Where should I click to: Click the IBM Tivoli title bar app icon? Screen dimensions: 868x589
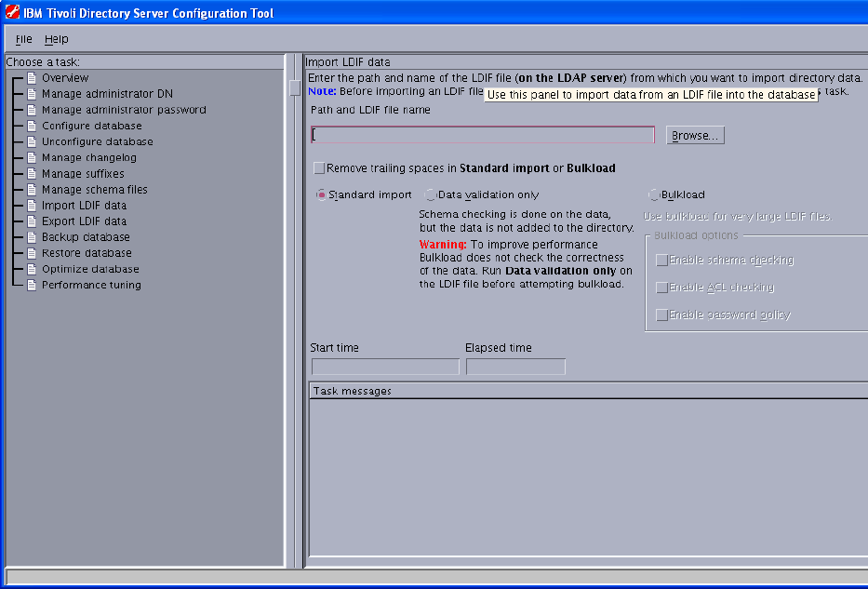[x=12, y=12]
